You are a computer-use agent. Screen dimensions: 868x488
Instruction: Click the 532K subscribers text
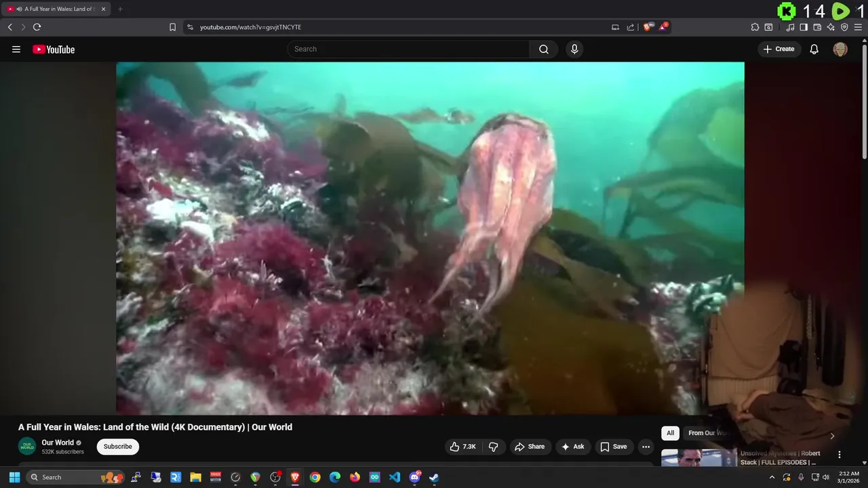click(62, 452)
